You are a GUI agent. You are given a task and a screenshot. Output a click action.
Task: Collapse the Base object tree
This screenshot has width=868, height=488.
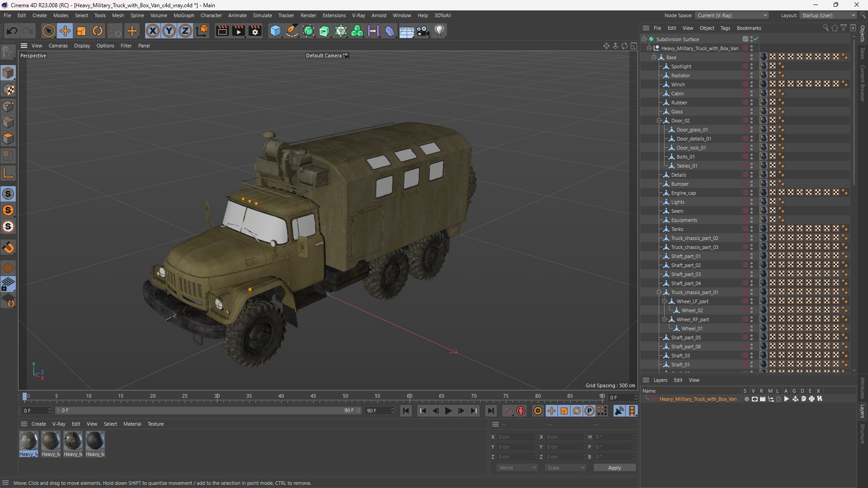654,57
